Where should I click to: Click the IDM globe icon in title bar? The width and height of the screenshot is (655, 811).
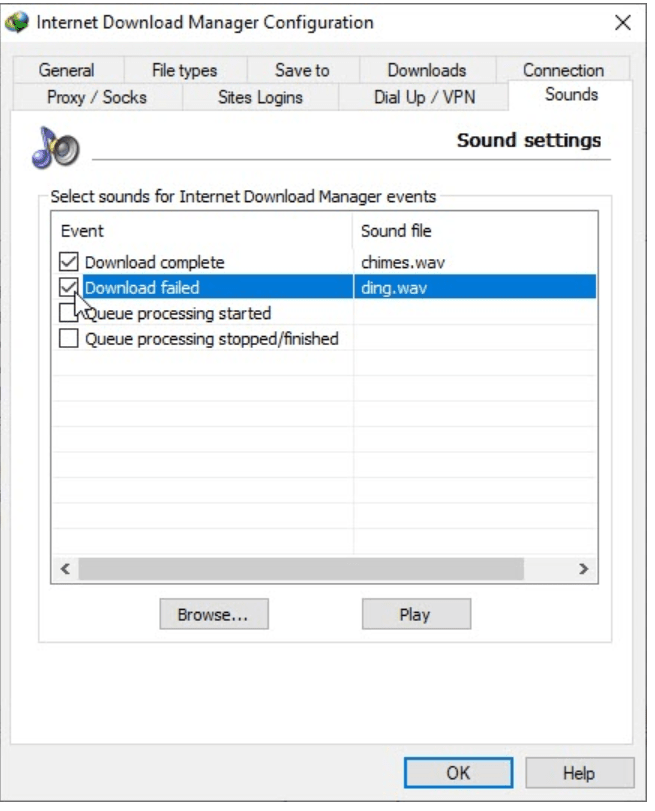click(x=18, y=22)
